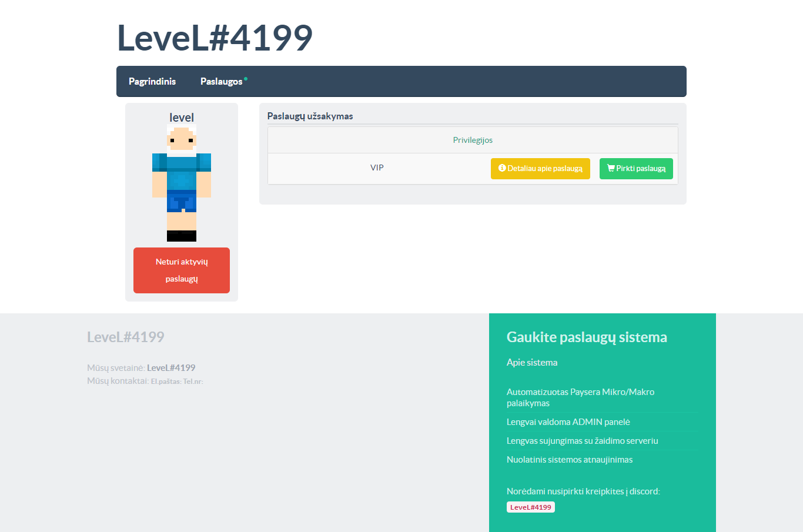Click the green notification dot on Paslaugos

point(246,78)
